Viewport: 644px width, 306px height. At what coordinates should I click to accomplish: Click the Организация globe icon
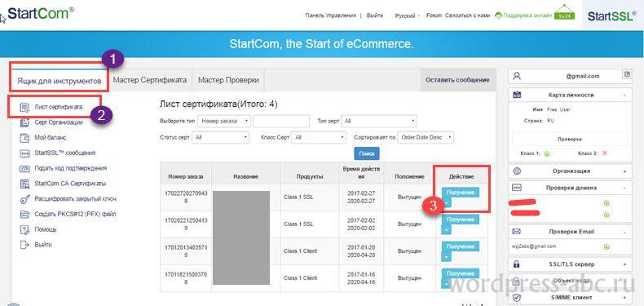click(x=517, y=171)
